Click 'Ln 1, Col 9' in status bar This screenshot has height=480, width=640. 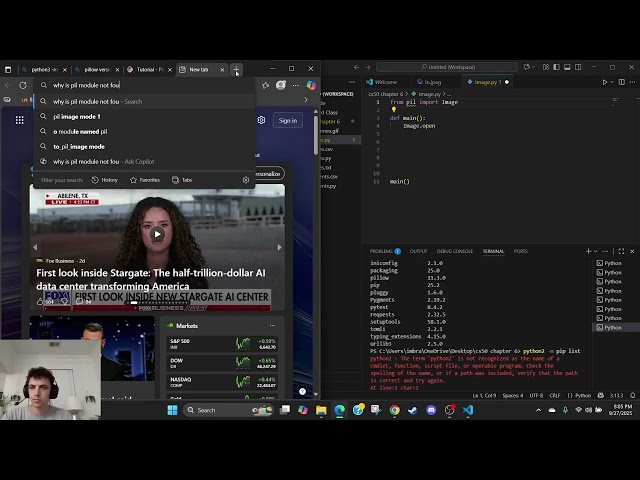[x=484, y=396]
